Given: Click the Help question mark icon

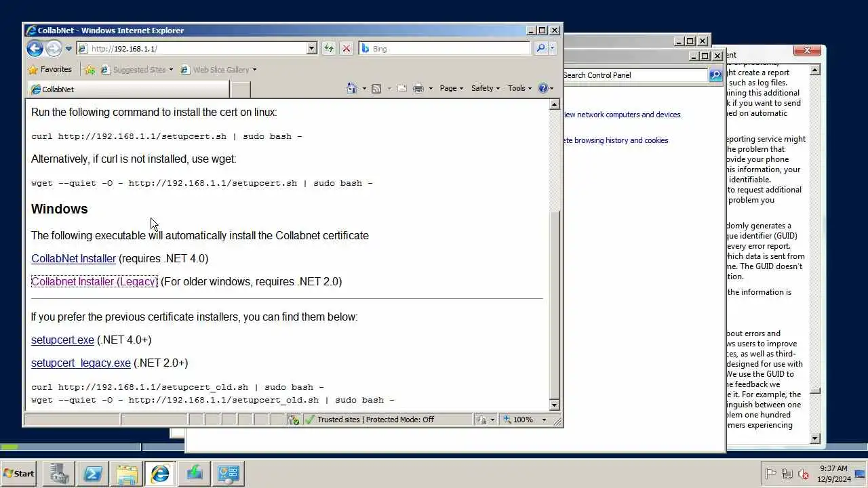Looking at the screenshot, I should pos(542,88).
